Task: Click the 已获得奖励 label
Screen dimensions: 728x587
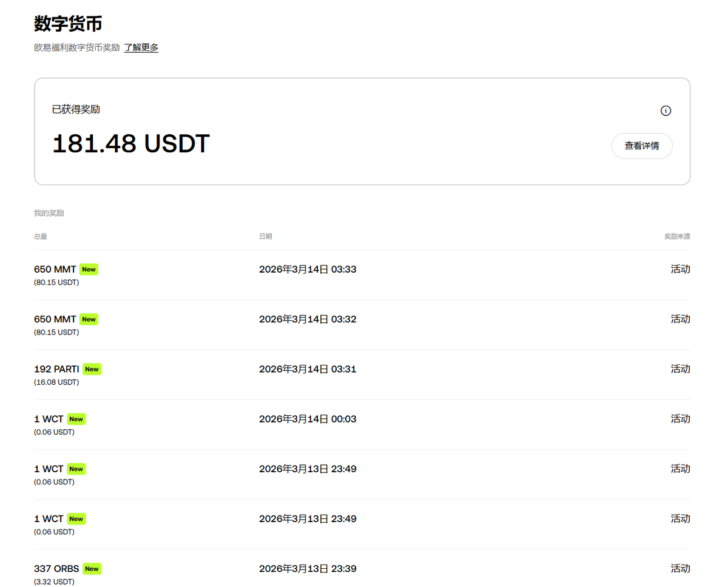Action: (76, 109)
